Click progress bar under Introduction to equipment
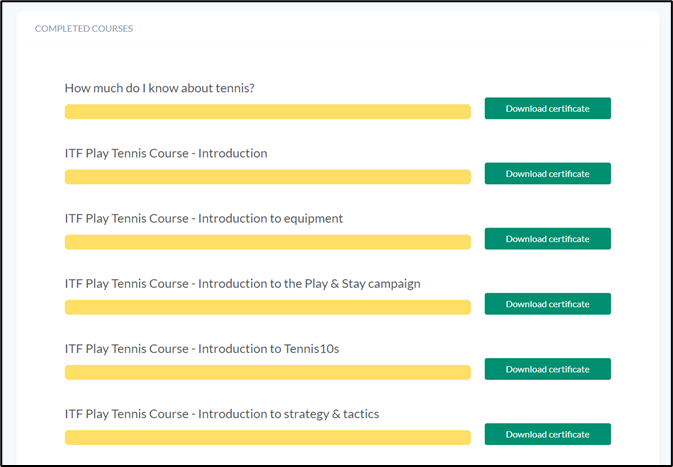The width and height of the screenshot is (673, 467). coord(268,242)
